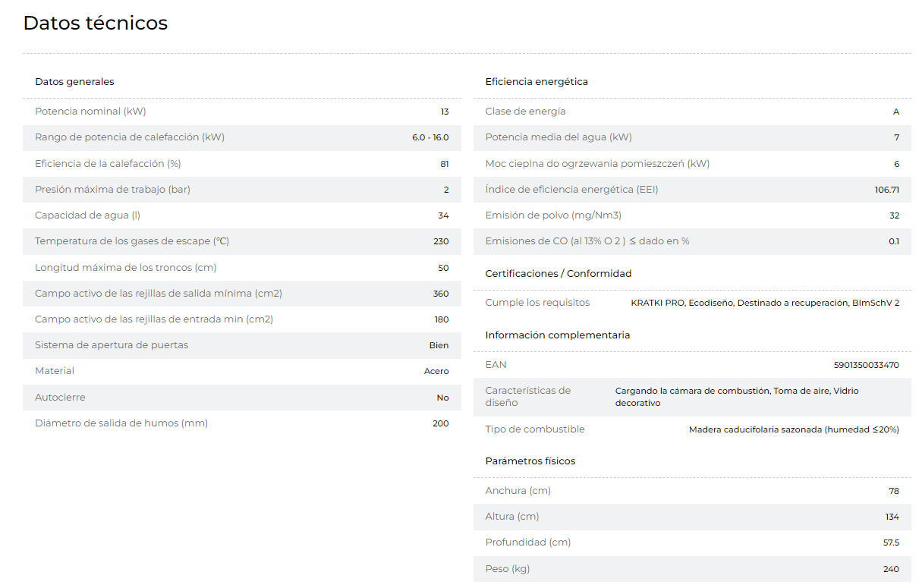
Task: Select the heating efficiency value 81
Action: (445, 164)
